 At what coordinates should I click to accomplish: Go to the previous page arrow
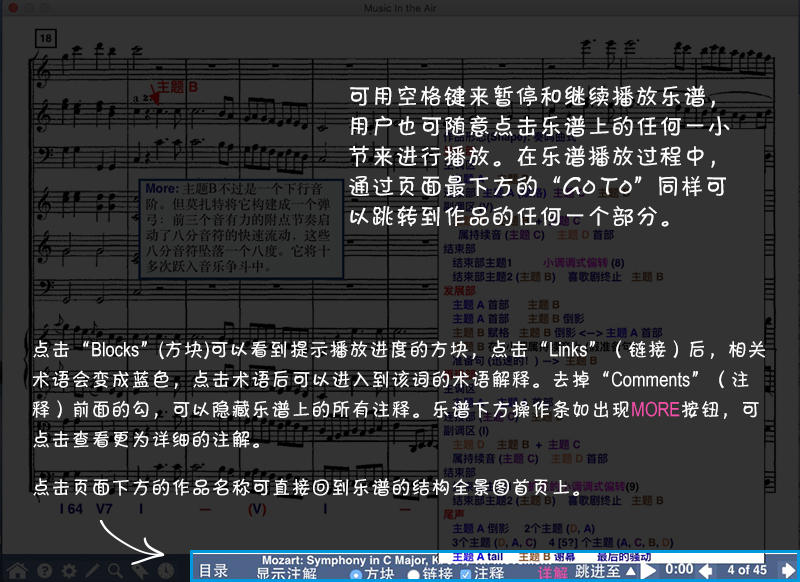tap(706, 571)
